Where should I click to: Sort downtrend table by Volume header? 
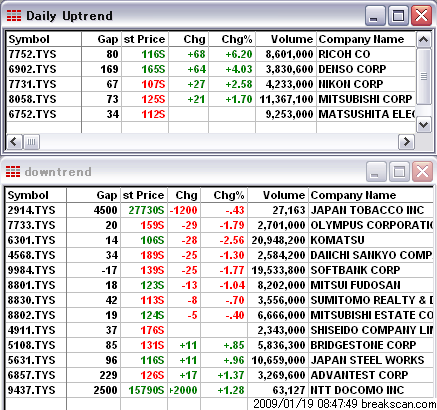[278, 195]
